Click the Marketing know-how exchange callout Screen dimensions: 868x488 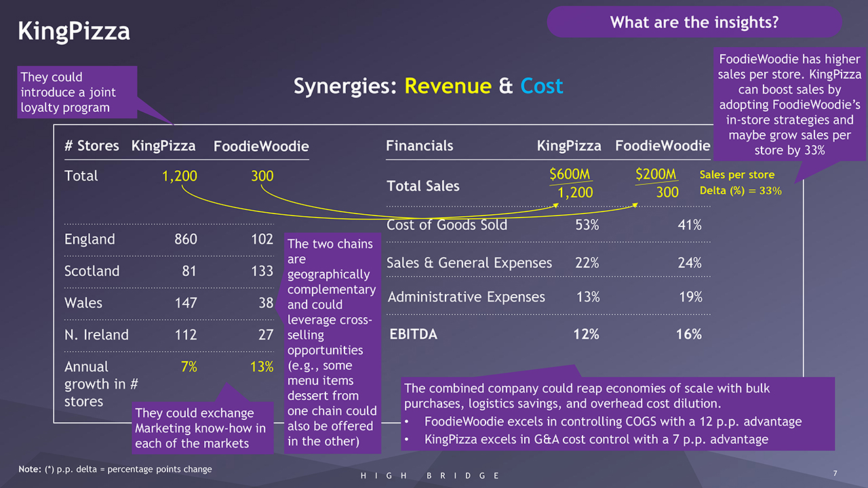pyautogui.click(x=200, y=428)
